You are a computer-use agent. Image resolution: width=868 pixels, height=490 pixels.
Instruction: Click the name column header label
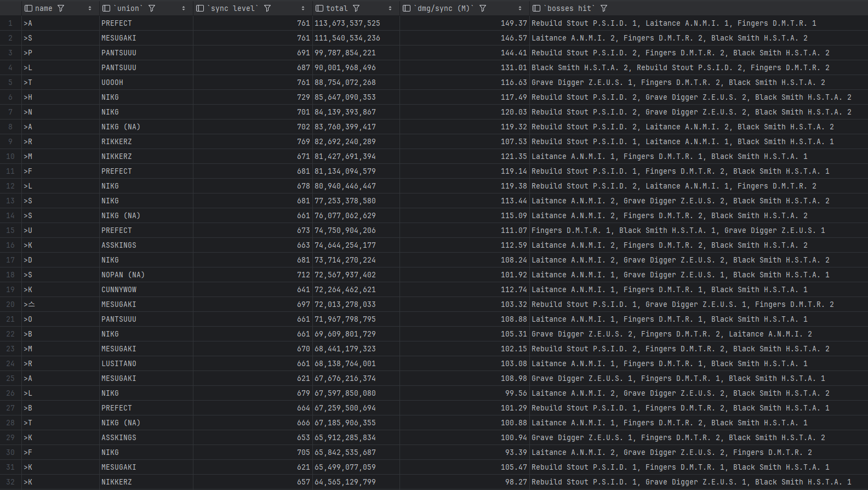(44, 8)
